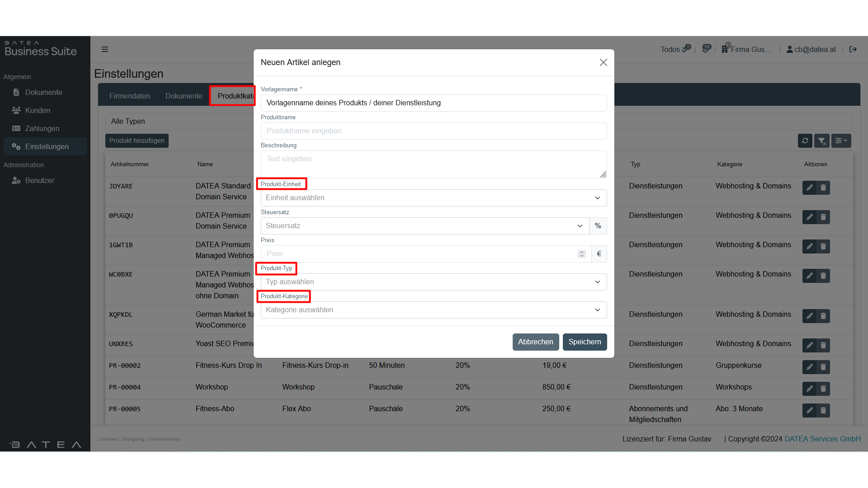The width and height of the screenshot is (868, 488).
Task: Expand the Einheit auswählen dropdown
Action: tap(433, 198)
